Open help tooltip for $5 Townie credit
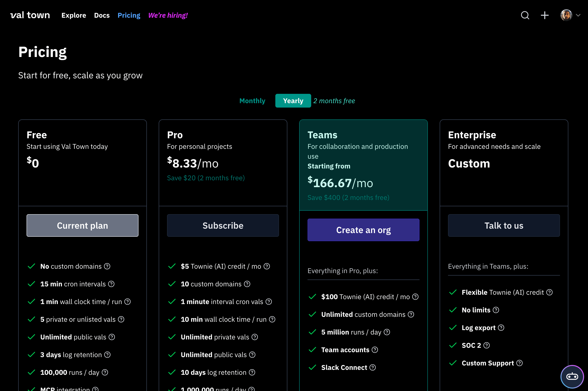This screenshot has height=391, width=588. (266, 266)
